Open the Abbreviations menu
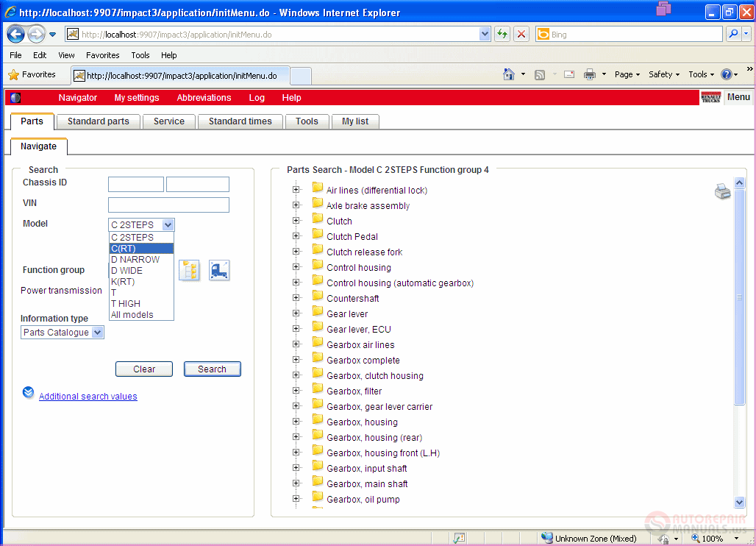The height and width of the screenshot is (546, 756). point(204,97)
